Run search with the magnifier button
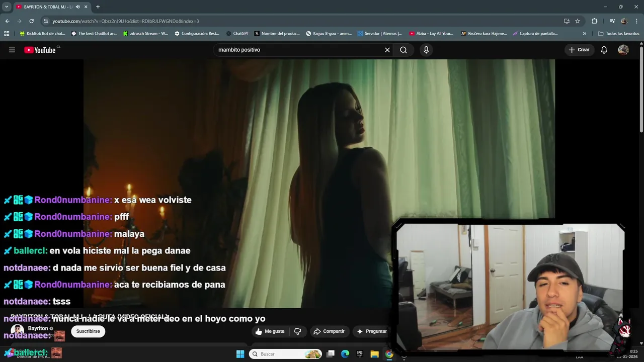Screen dimensions: 644x362 404,50
